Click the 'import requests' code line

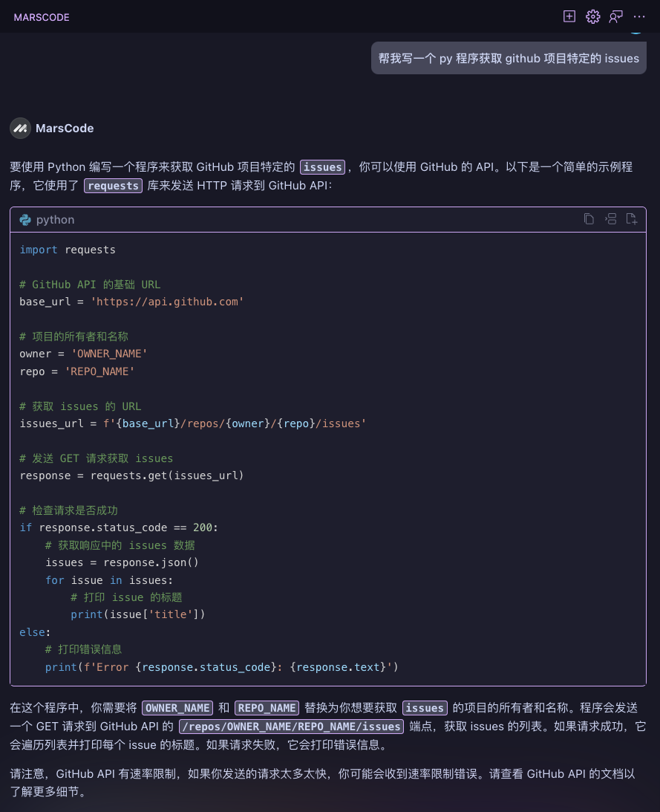click(68, 250)
